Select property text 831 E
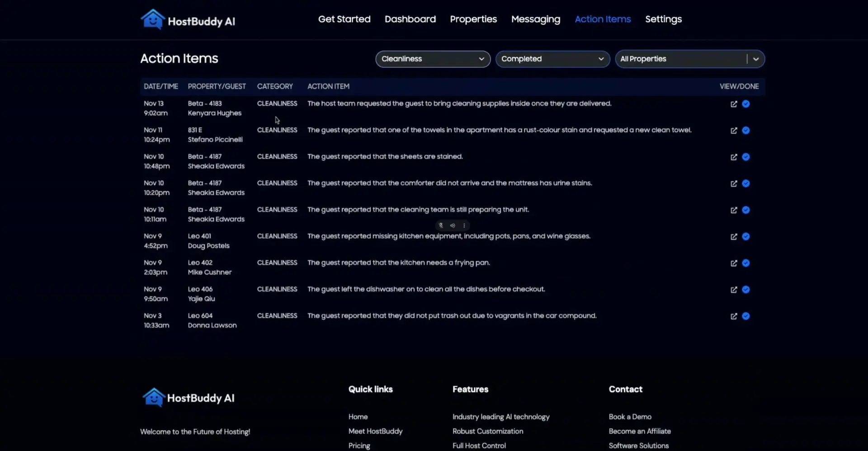868x451 pixels. (195, 130)
